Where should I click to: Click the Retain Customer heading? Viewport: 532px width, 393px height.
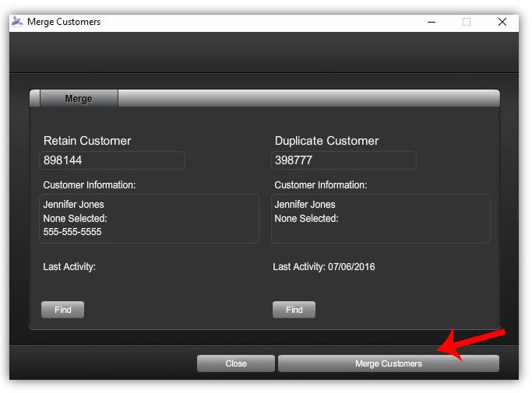point(87,140)
